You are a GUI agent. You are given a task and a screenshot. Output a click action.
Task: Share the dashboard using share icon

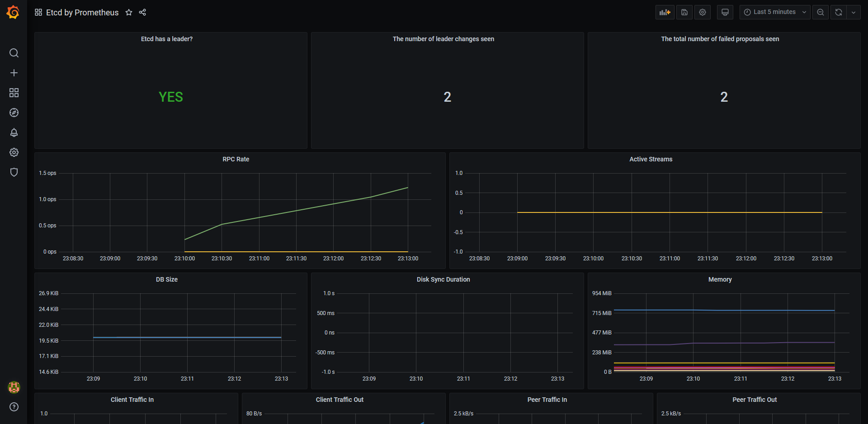[x=142, y=12]
